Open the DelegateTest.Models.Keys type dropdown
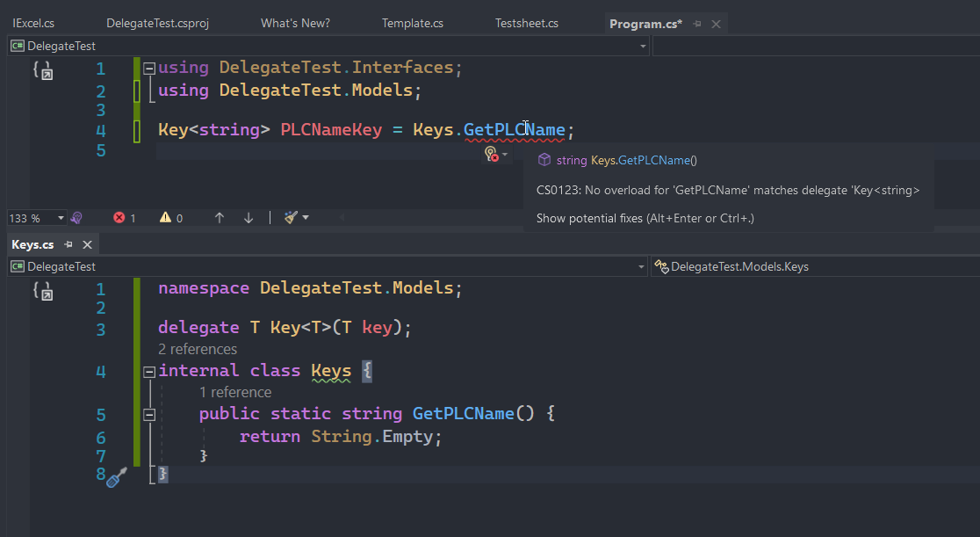Image resolution: width=980 pixels, height=537 pixels. pyautogui.click(x=812, y=266)
